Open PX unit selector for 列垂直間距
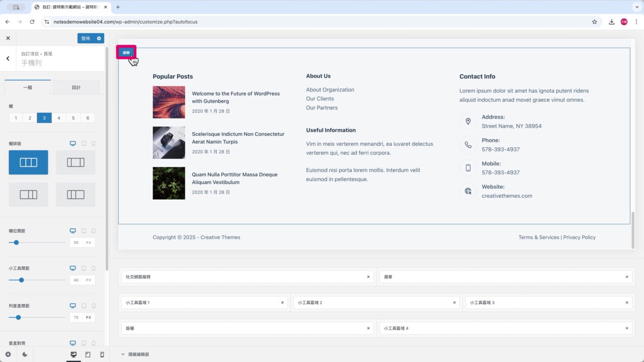644x362 pixels. pos(89,318)
